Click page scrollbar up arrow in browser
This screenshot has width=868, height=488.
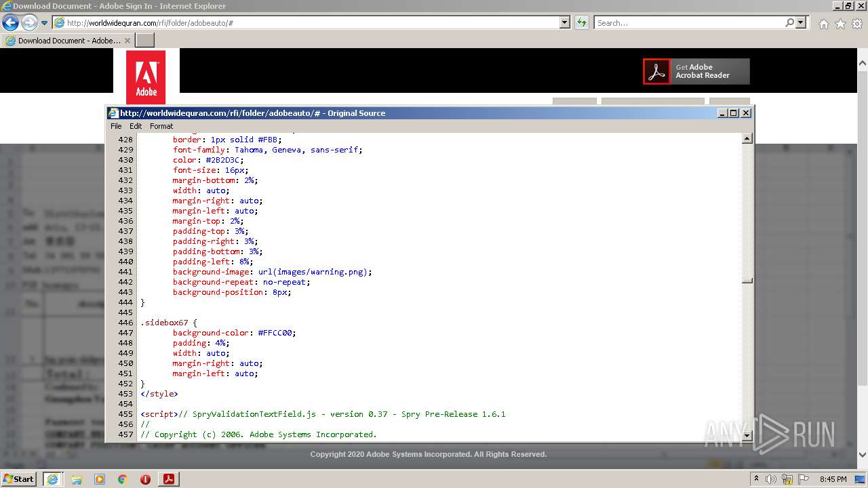(863, 64)
